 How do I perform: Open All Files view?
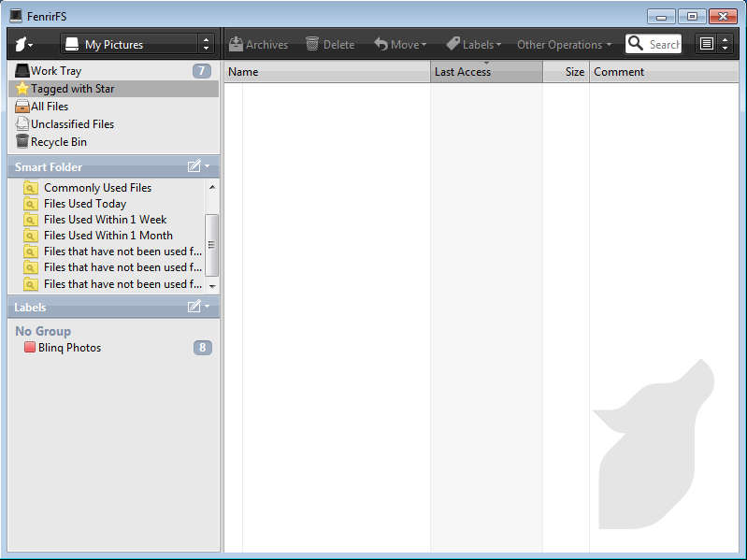113,107
